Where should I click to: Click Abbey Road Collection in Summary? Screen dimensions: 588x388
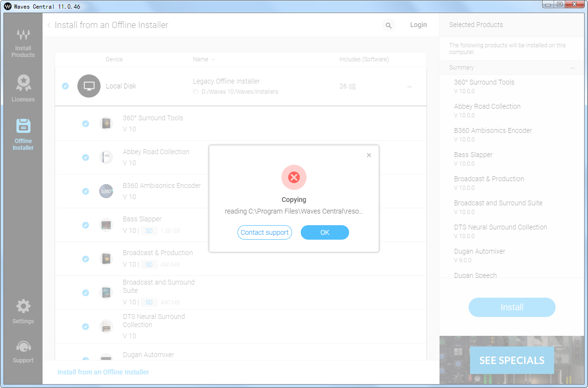tap(487, 106)
